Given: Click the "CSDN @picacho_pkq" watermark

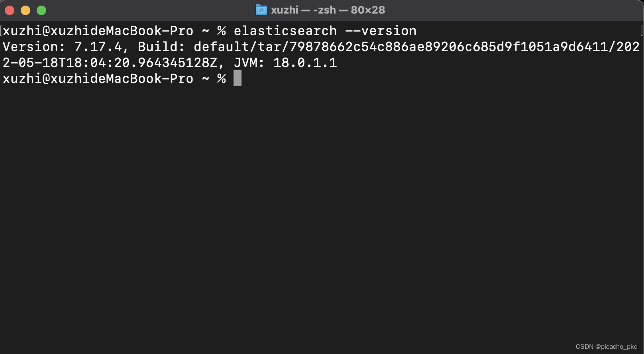Looking at the screenshot, I should pos(606,347).
